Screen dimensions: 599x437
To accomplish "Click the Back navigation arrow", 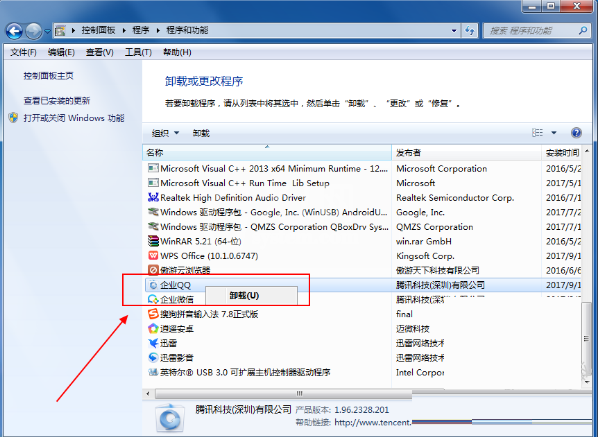I will (14, 31).
